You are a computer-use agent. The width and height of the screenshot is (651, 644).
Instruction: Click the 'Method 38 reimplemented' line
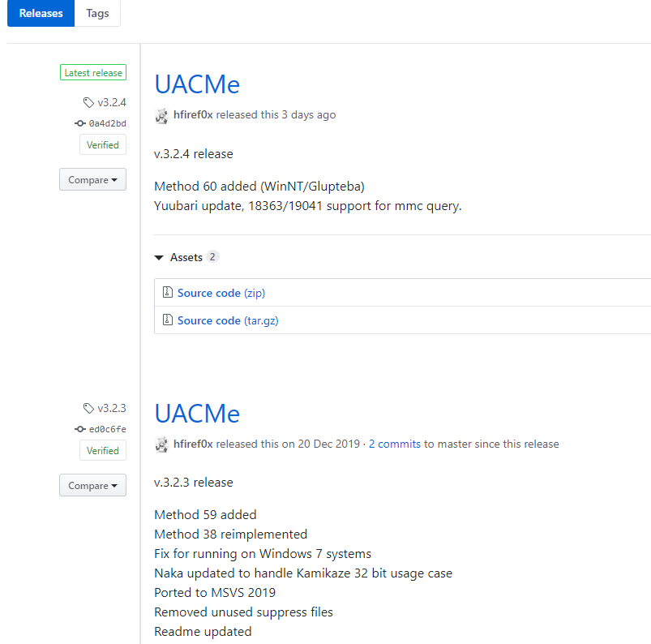click(230, 535)
